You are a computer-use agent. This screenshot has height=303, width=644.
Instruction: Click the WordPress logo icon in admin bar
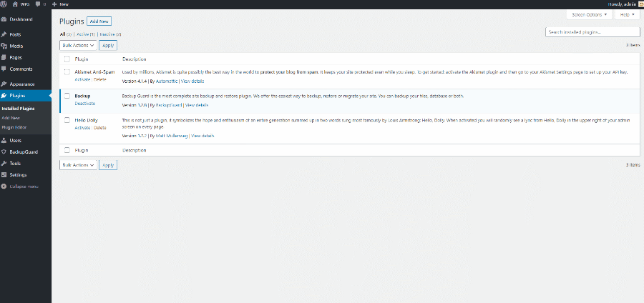tap(4, 4)
